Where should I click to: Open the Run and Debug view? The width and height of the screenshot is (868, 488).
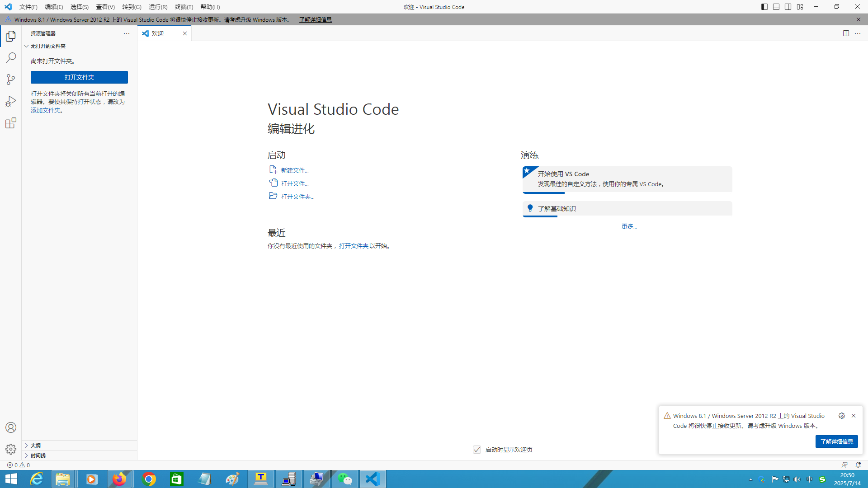pyautogui.click(x=11, y=101)
